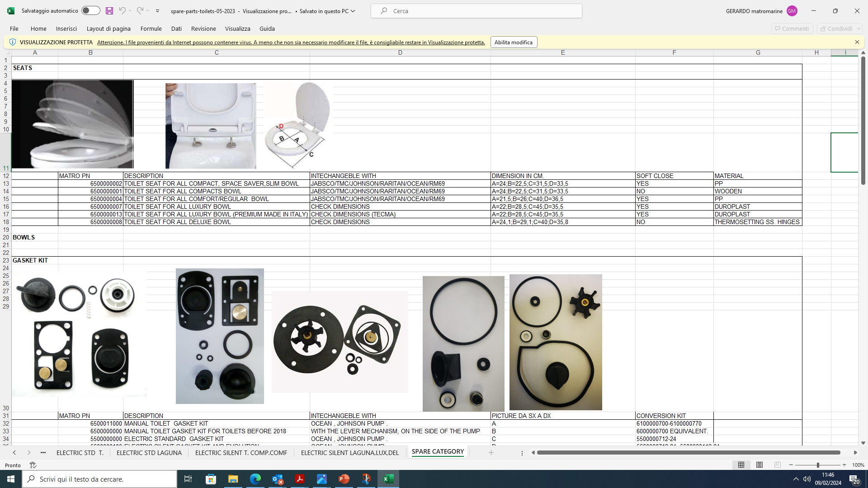
Task: Expand the saved location dropdown next to file name
Action: click(x=353, y=11)
